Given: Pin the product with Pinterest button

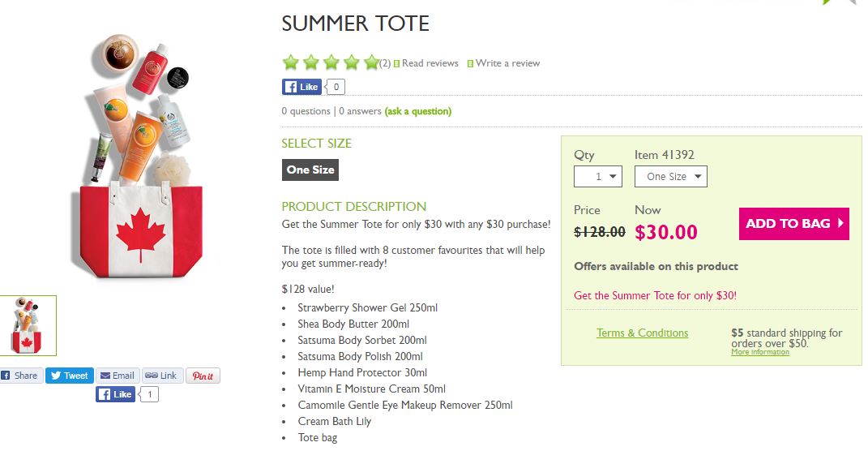Looking at the screenshot, I should (x=203, y=376).
